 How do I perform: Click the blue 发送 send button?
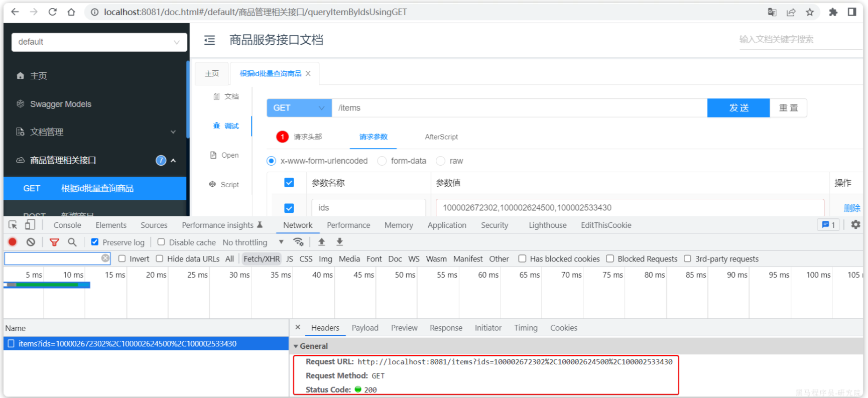[738, 108]
